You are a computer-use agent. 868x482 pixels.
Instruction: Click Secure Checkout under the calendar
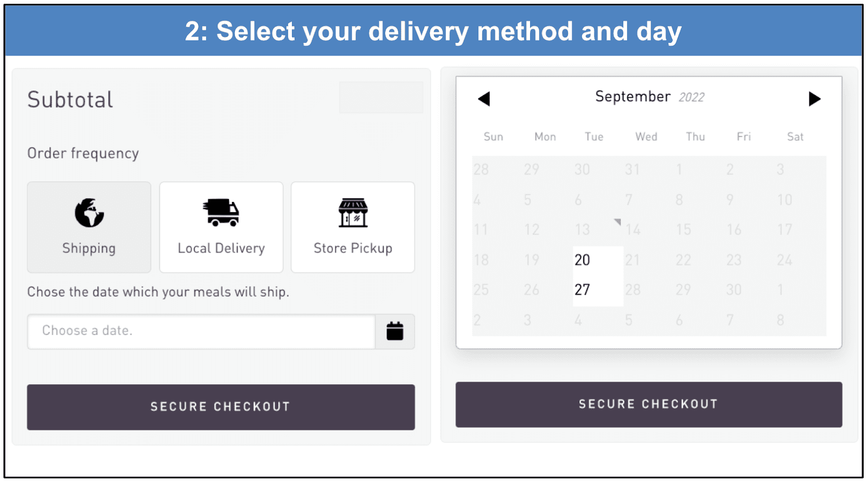pos(649,403)
